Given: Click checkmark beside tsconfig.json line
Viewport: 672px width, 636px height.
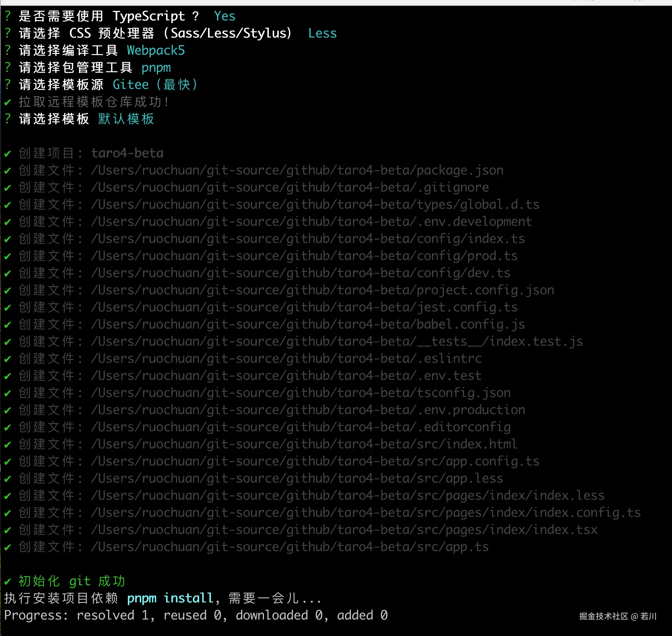Looking at the screenshot, I should tap(8, 393).
